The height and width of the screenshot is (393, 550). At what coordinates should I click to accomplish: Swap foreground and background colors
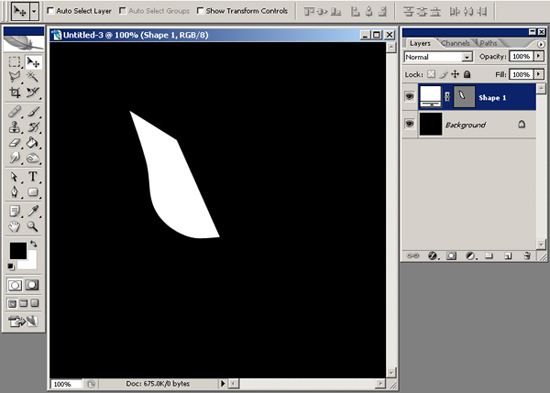coord(33,244)
